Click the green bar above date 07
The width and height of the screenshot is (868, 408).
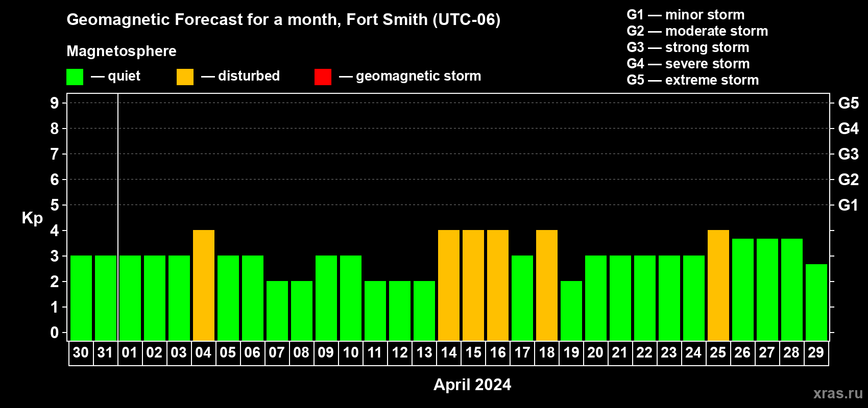277,311
